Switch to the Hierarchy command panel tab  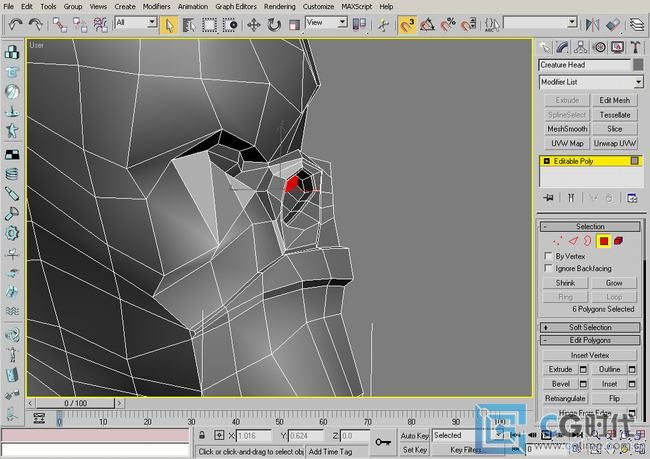(x=581, y=47)
